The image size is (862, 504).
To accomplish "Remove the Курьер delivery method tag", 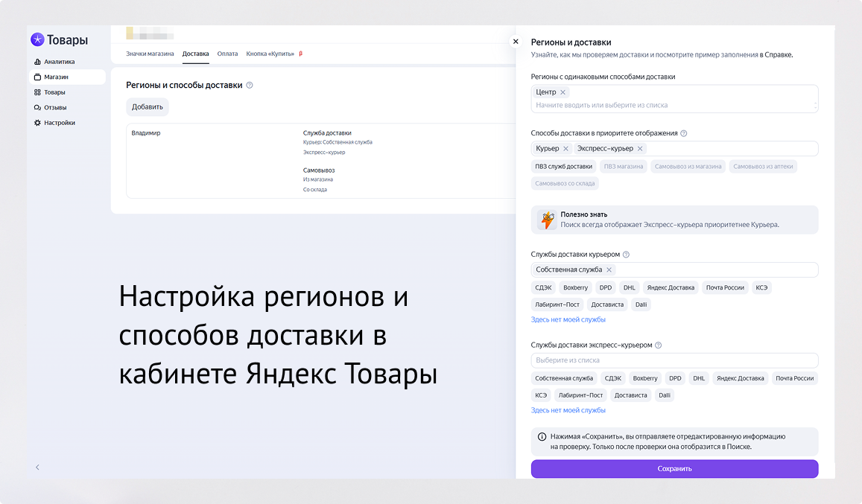I will tap(566, 148).
